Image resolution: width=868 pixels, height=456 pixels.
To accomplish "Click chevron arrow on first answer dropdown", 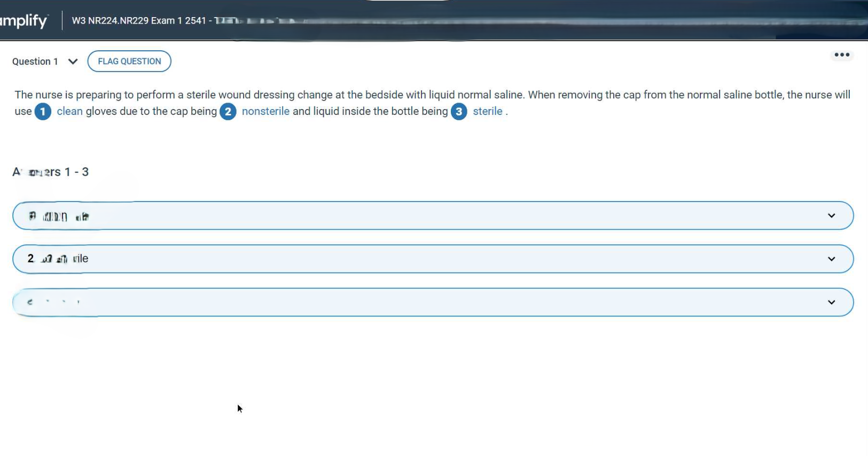I will (831, 216).
